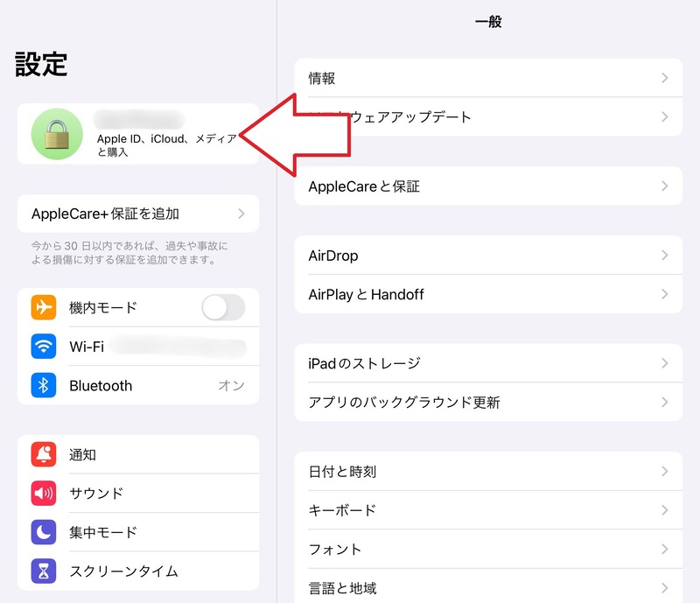This screenshot has height=603, width=700.
Task: Tap the Airplane mode orange icon
Action: point(43,307)
